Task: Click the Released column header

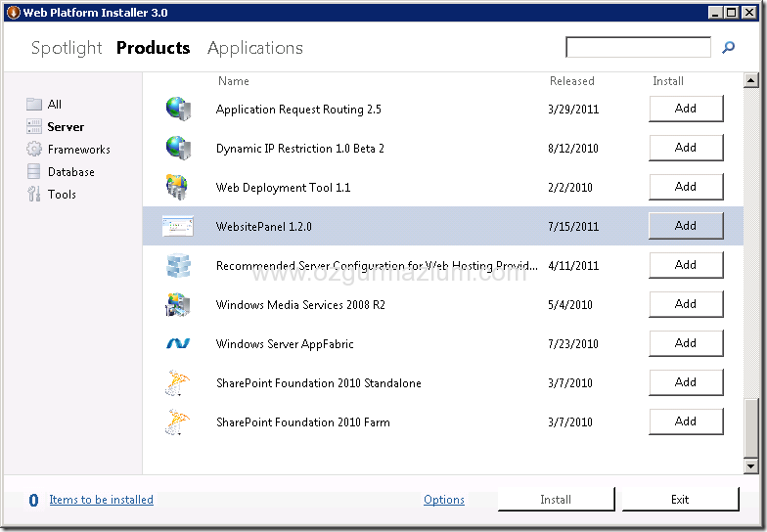Action: click(x=571, y=81)
